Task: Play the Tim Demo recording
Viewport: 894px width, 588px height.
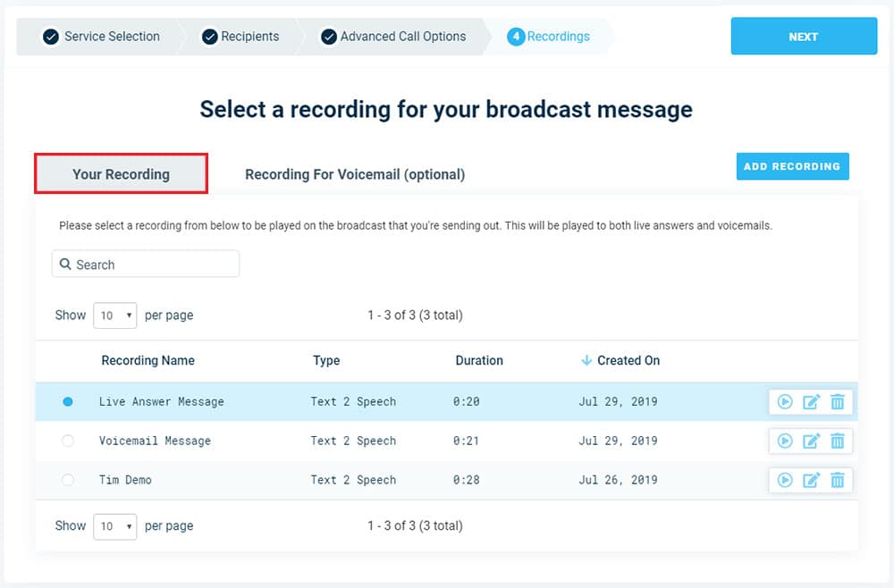Action: click(785, 480)
